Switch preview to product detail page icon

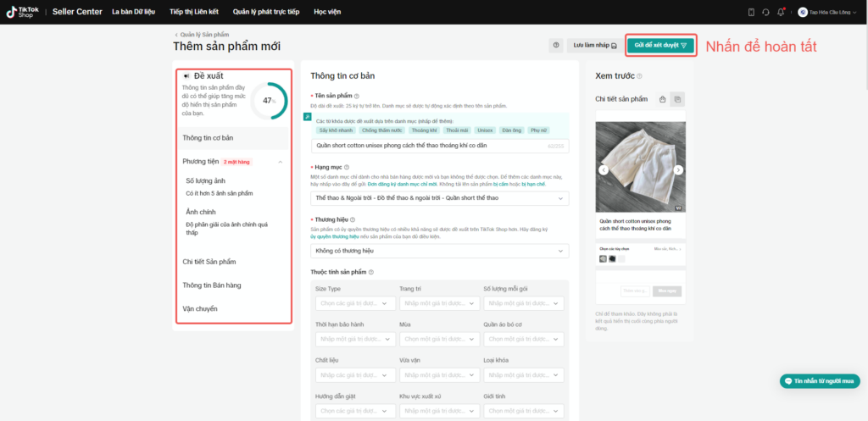pos(677,100)
